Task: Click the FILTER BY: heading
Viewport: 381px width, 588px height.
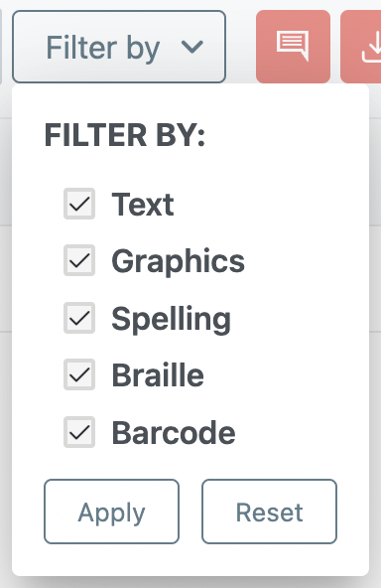Action: tap(125, 135)
